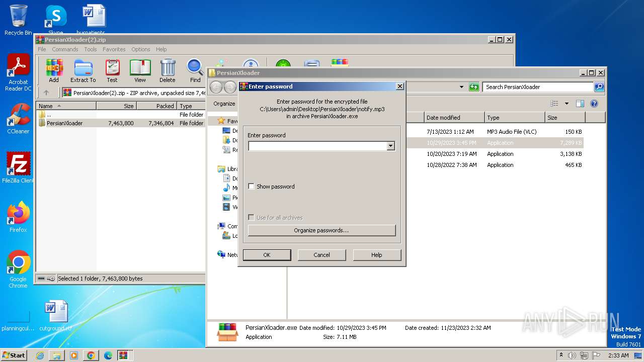Click Explorer address bar refresh icon
644x362 pixels.
coord(474,87)
